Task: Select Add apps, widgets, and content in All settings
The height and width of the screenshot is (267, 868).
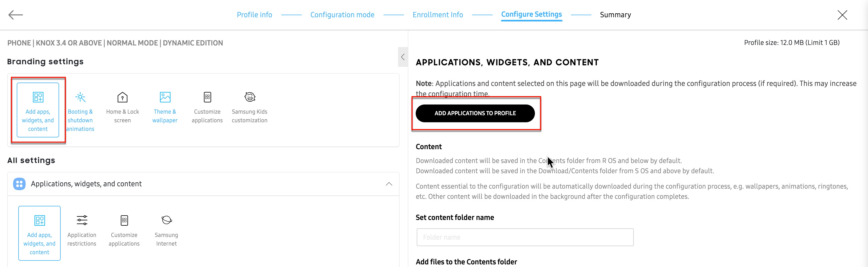Action: tap(39, 233)
